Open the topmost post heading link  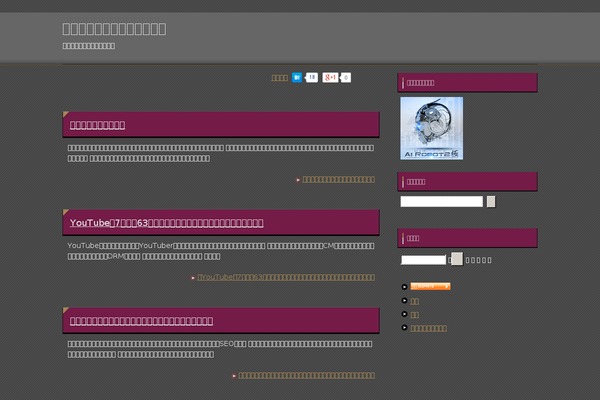click(97, 125)
